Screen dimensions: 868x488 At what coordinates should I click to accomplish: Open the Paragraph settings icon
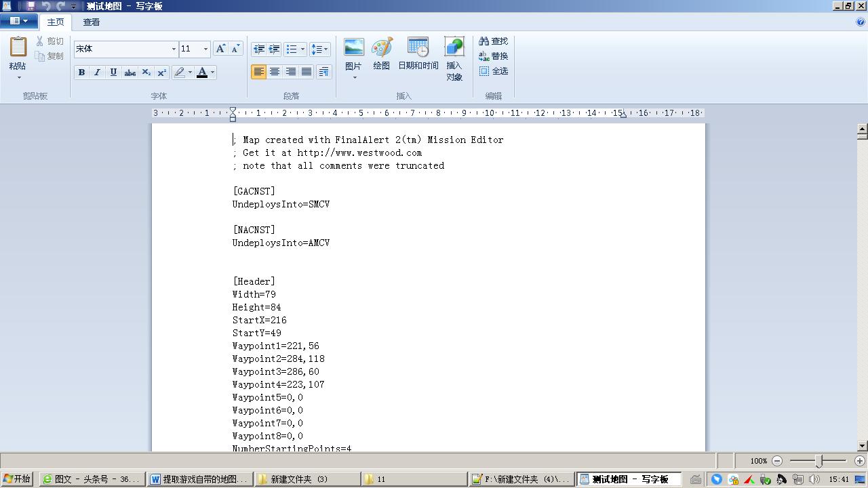[x=324, y=72]
